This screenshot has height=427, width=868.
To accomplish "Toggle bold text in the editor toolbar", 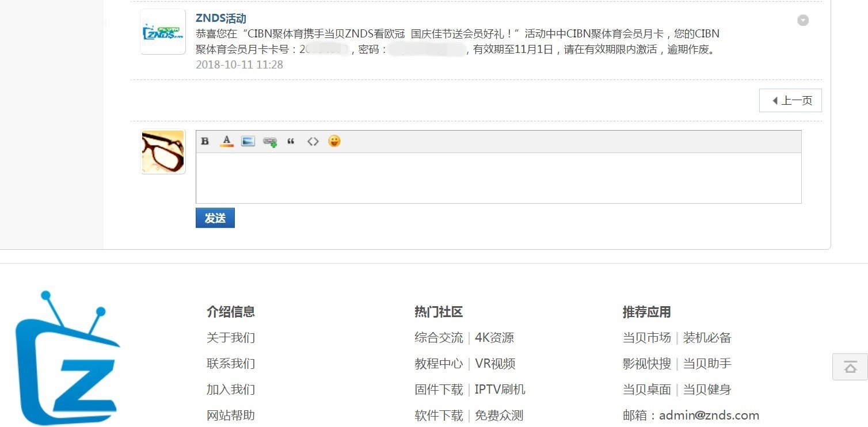I will point(205,142).
